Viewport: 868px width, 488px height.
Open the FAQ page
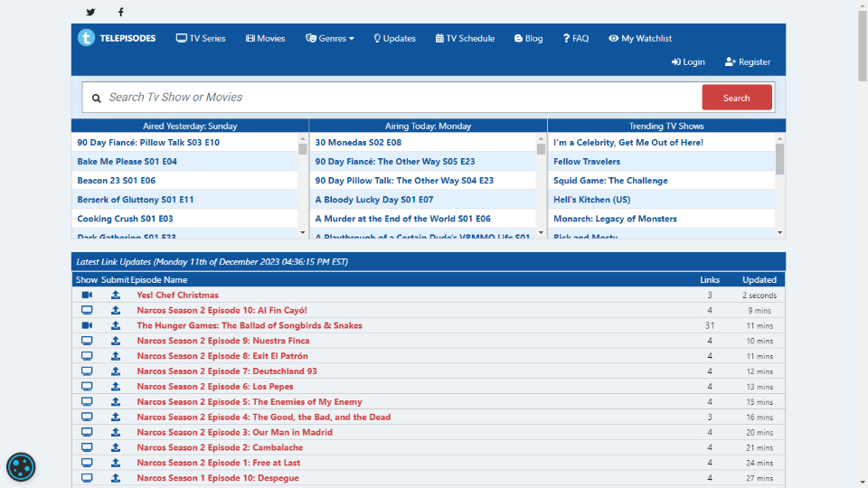(x=576, y=38)
